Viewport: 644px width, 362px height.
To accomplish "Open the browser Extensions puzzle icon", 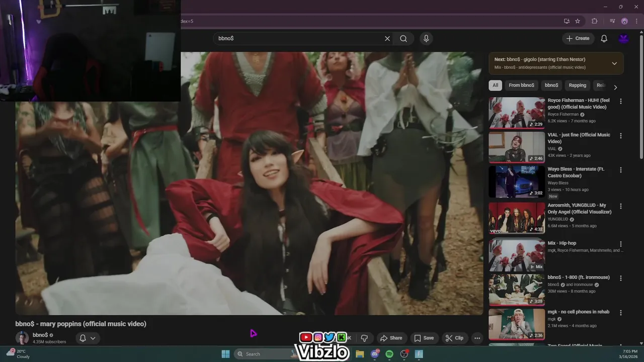I will pyautogui.click(x=594, y=21).
